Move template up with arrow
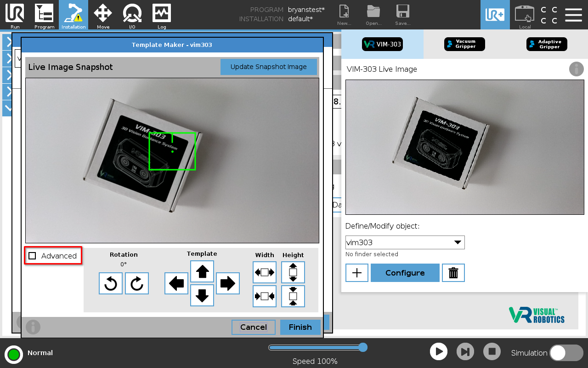 click(202, 271)
